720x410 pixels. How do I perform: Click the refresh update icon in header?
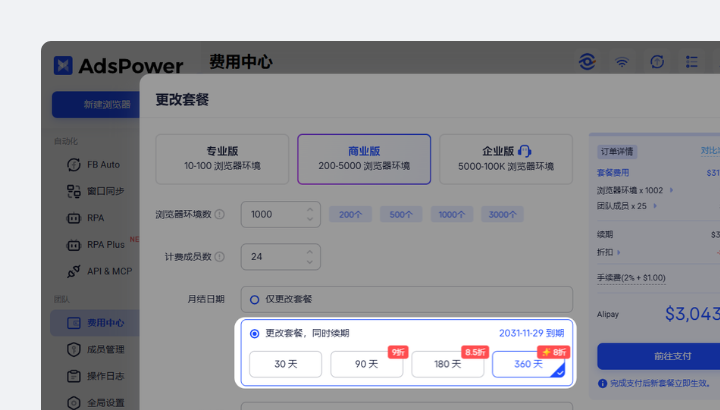pyautogui.click(x=657, y=62)
